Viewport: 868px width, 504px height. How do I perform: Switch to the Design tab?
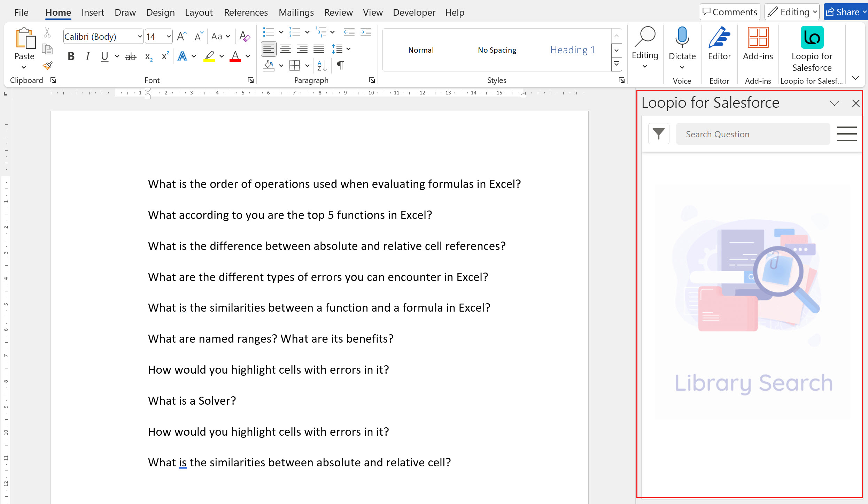pos(160,12)
